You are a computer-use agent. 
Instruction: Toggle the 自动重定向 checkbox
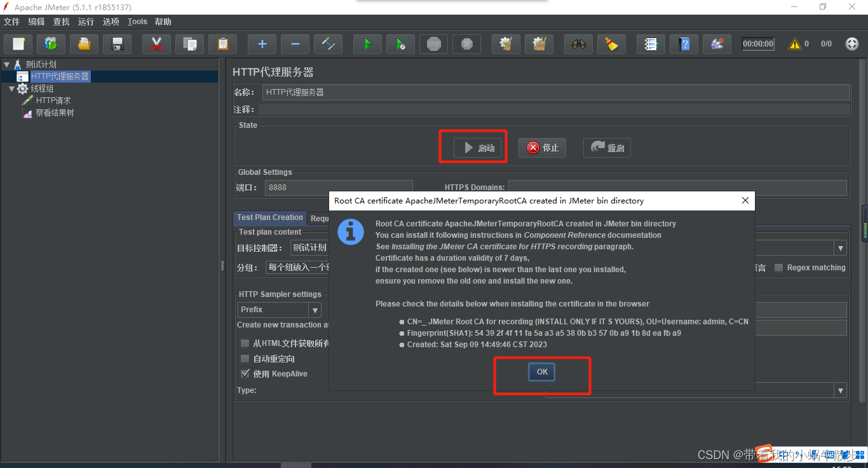click(245, 359)
